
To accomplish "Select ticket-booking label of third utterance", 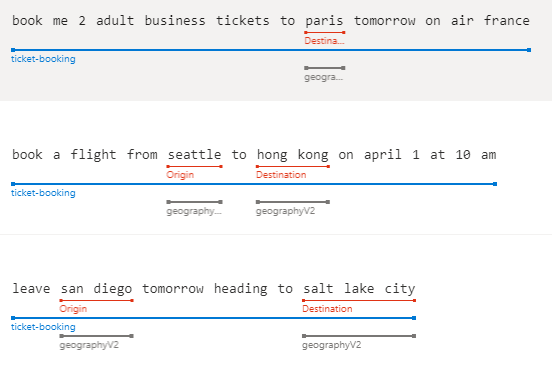I will [x=43, y=327].
